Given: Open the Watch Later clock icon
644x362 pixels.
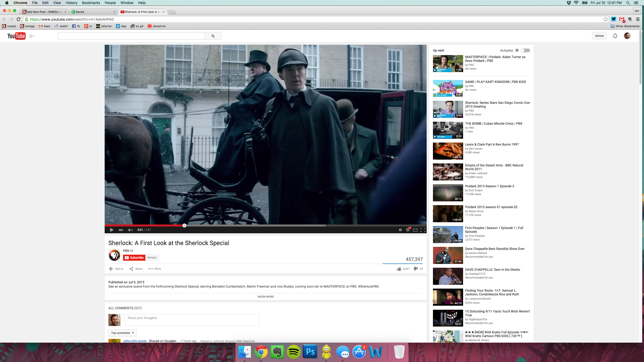Looking at the screenshot, I should 400,230.
